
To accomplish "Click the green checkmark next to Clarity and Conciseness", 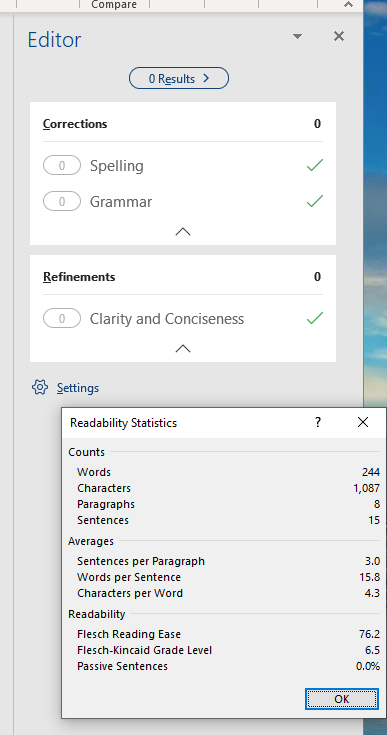I will 315,318.
